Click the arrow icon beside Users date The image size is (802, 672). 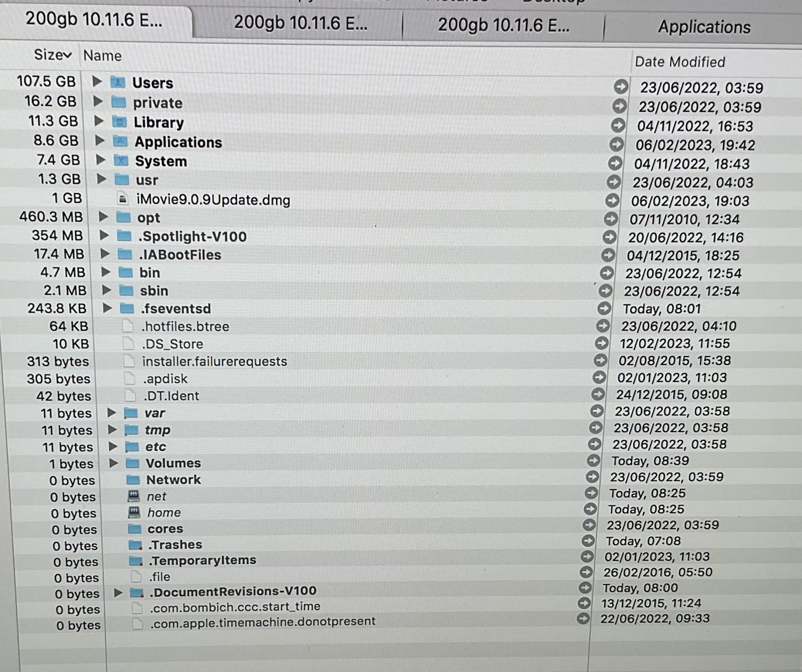(621, 87)
